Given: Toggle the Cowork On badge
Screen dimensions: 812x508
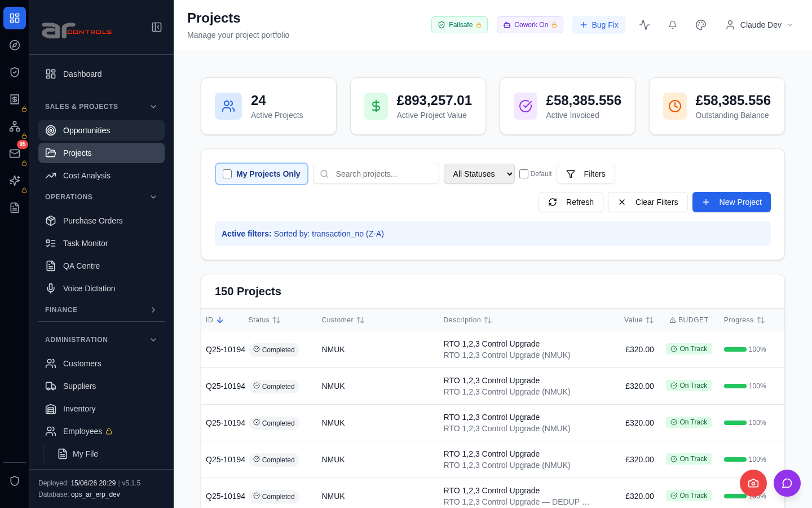Looking at the screenshot, I should (x=530, y=25).
